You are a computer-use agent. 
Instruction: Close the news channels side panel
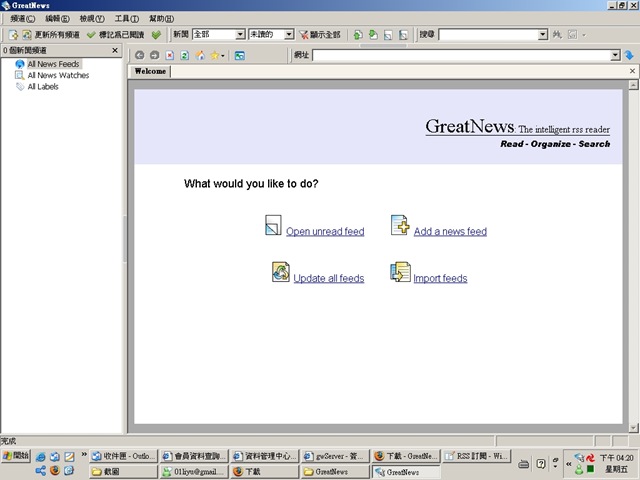[x=115, y=50]
